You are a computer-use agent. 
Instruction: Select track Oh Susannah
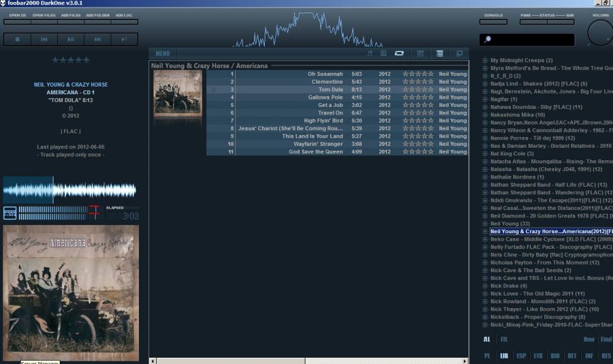(337, 74)
